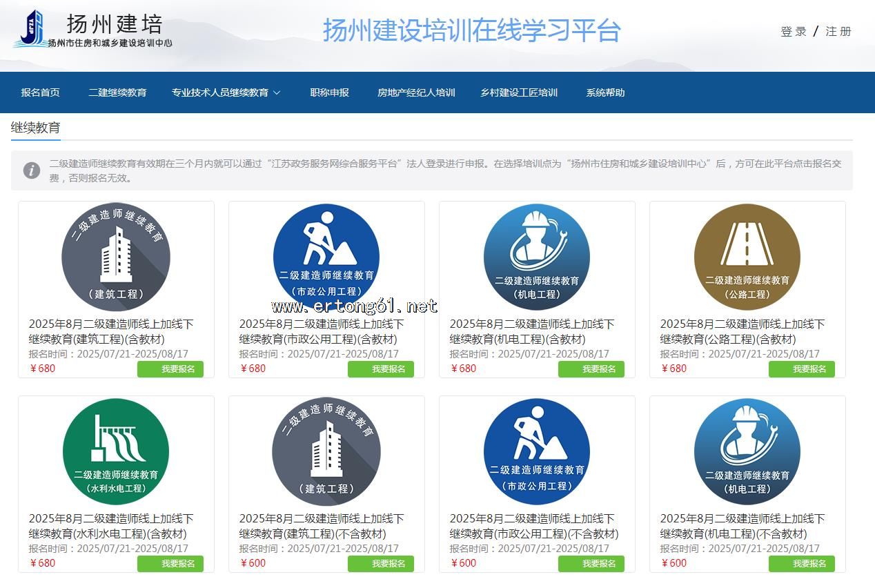Select the gray building engineering icon in second row
875x588 pixels.
click(x=326, y=451)
